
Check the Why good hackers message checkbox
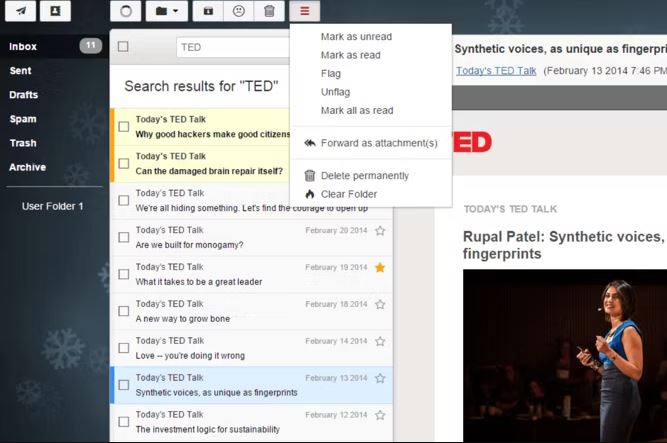point(123,126)
